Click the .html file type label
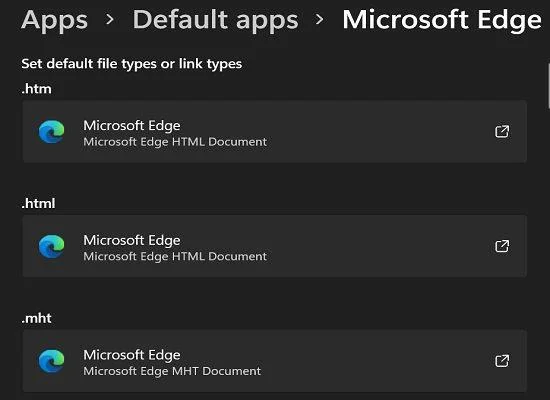This screenshot has width=550, height=400. point(38,204)
